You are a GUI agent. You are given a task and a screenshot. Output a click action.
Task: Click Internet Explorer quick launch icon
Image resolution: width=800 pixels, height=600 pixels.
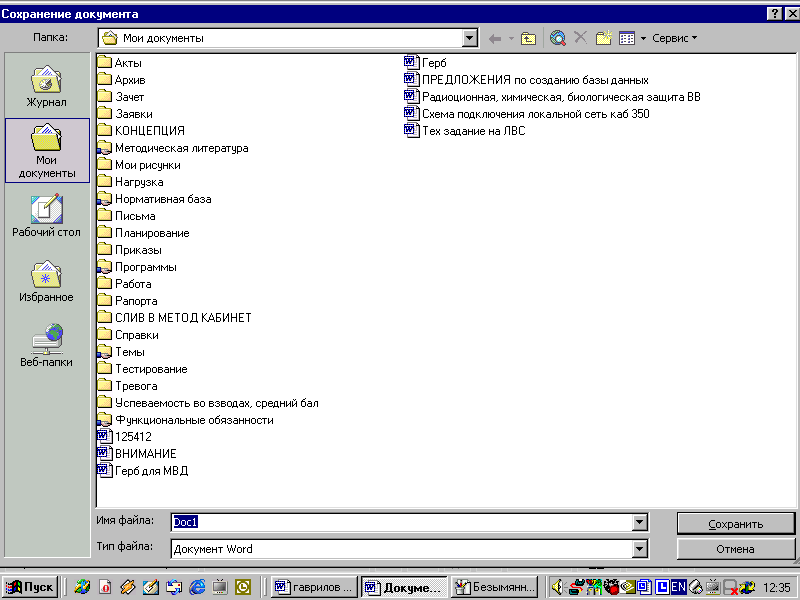click(x=197, y=587)
